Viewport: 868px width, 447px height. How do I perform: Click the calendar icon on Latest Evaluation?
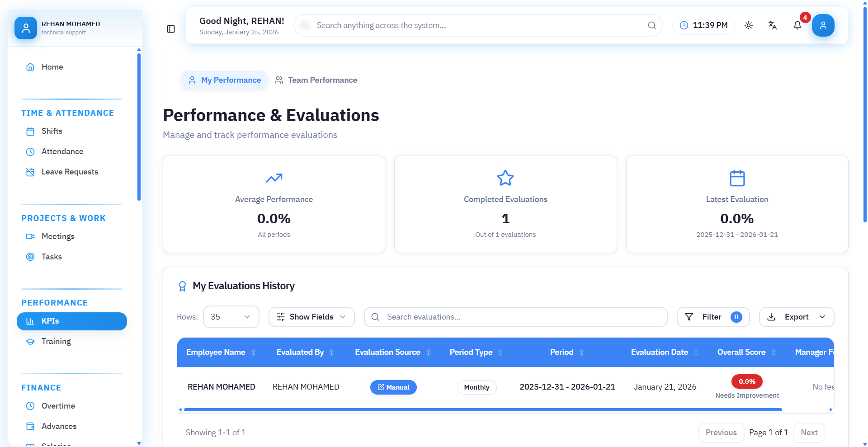click(x=737, y=178)
